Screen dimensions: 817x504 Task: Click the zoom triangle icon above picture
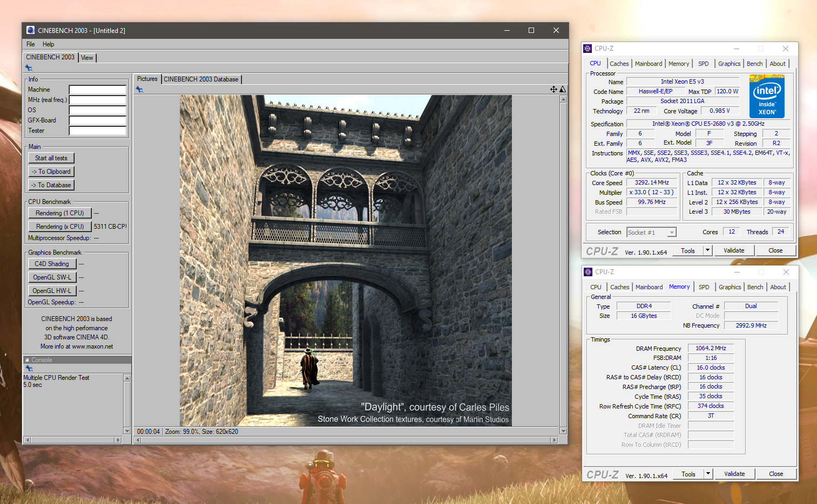[x=563, y=89]
